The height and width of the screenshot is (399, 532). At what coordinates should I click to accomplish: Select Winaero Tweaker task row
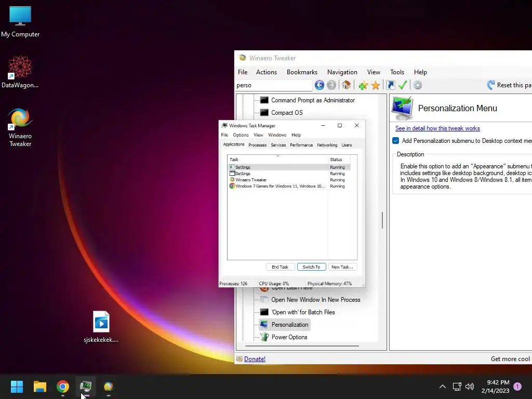tap(289, 180)
